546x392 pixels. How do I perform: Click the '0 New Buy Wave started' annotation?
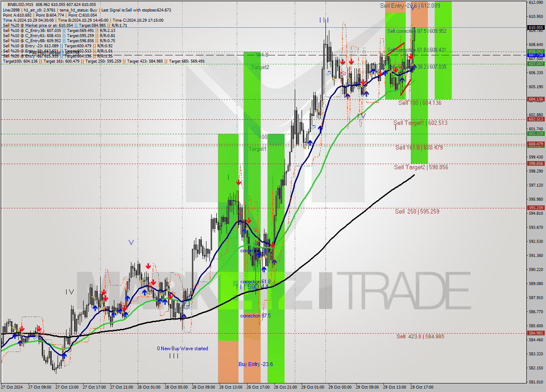pyautogui.click(x=183, y=349)
